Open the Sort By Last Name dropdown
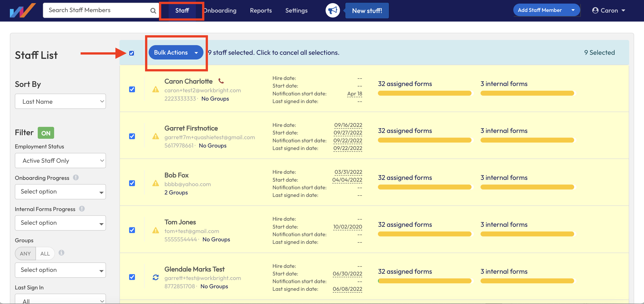The width and height of the screenshot is (644, 304). click(x=60, y=101)
